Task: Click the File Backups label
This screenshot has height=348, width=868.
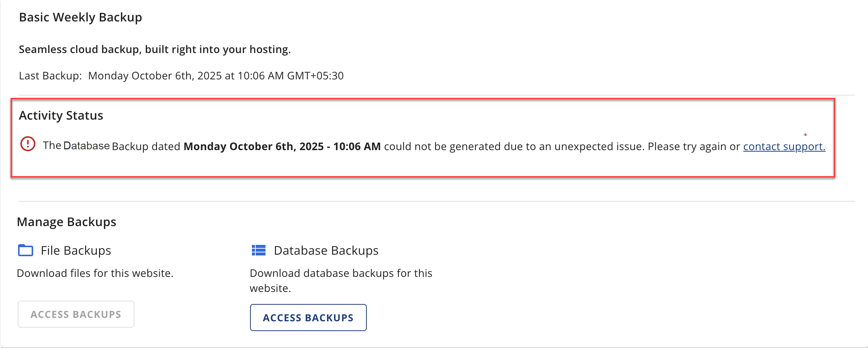Action: [x=76, y=251]
